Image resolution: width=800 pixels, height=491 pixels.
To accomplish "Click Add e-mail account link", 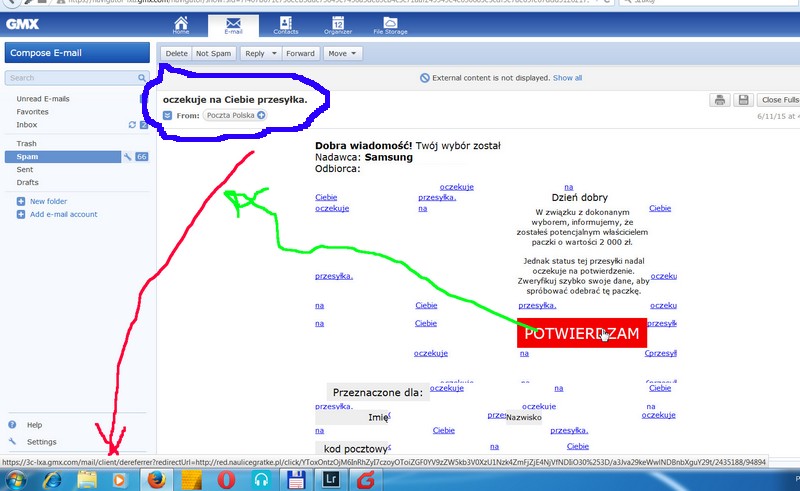I will click(63, 214).
